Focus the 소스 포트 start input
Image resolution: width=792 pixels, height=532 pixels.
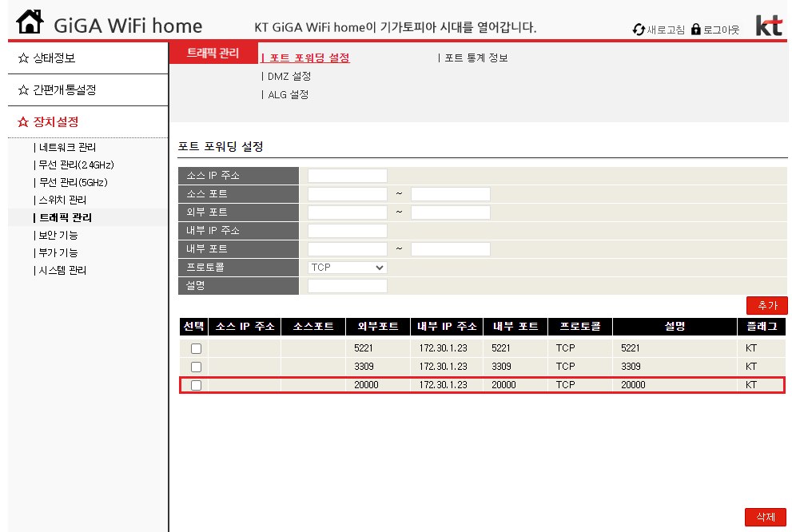tap(348, 194)
